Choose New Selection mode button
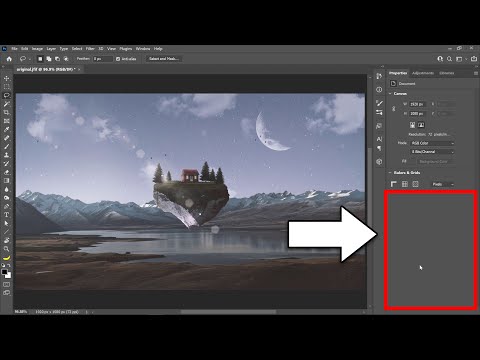480x360 pixels. pyautogui.click(x=40, y=59)
